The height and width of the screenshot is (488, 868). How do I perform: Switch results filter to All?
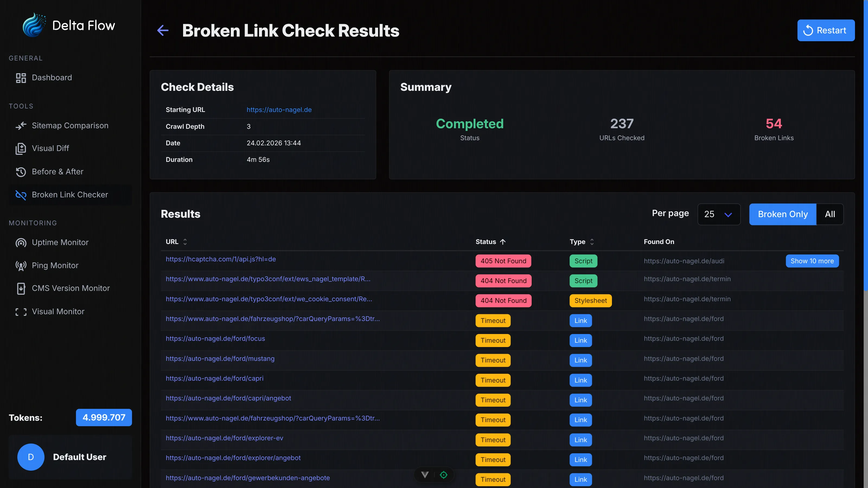829,214
